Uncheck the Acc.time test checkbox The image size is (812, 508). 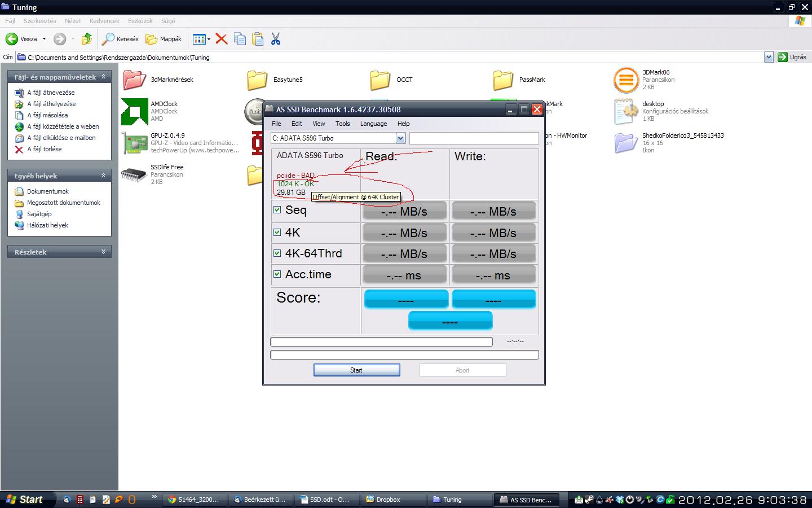277,274
